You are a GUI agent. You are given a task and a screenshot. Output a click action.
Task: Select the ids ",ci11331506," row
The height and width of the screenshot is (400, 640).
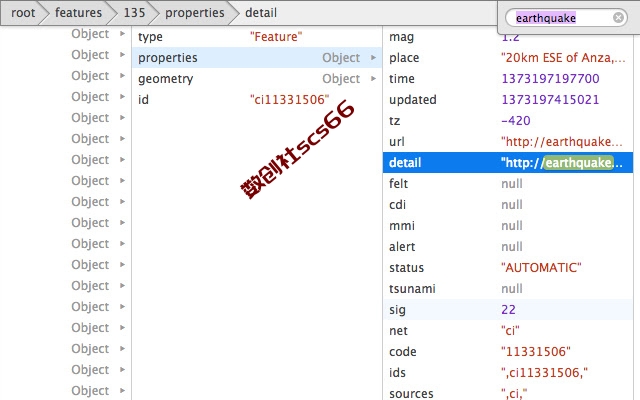click(508, 373)
